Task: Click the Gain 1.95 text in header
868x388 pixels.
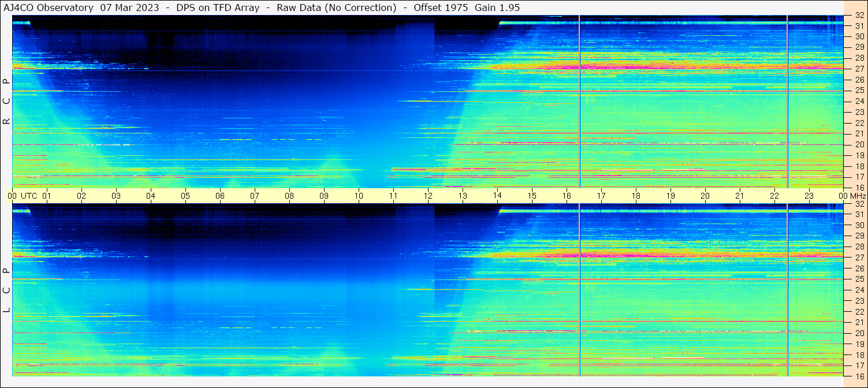Action: tap(497, 8)
